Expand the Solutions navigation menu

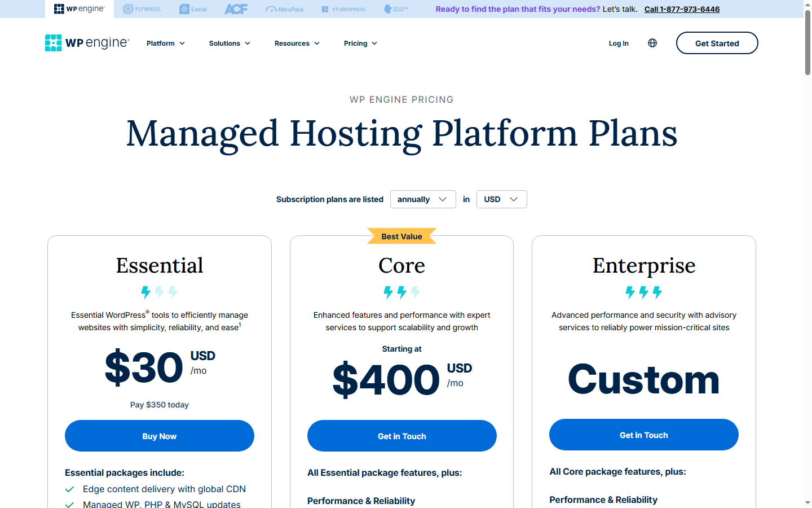point(230,43)
